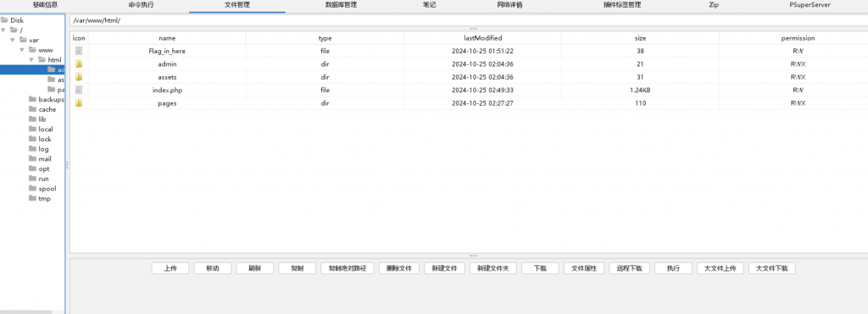Open the 文件管理 tab
Image resolution: width=868 pixels, height=314 pixels.
pyautogui.click(x=237, y=5)
